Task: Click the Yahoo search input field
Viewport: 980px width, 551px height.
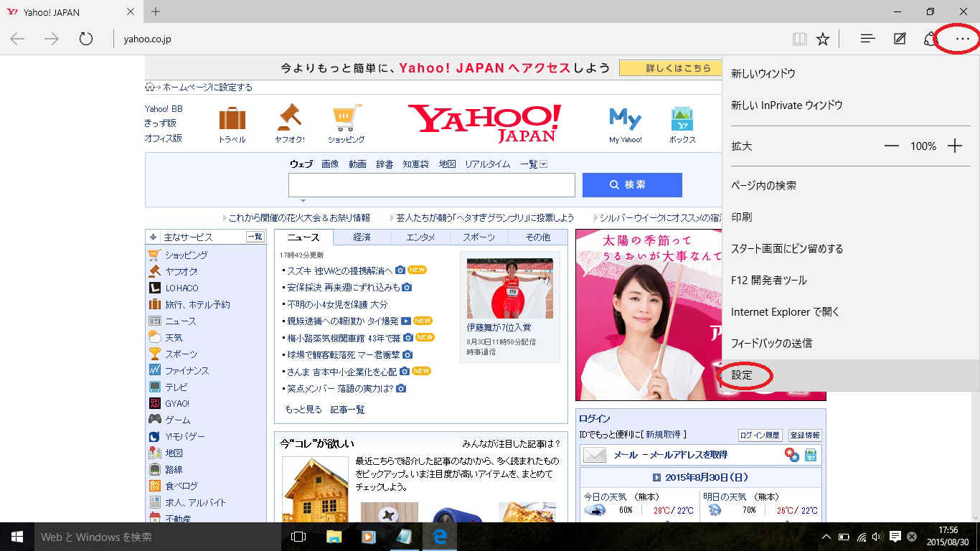Action: point(431,185)
